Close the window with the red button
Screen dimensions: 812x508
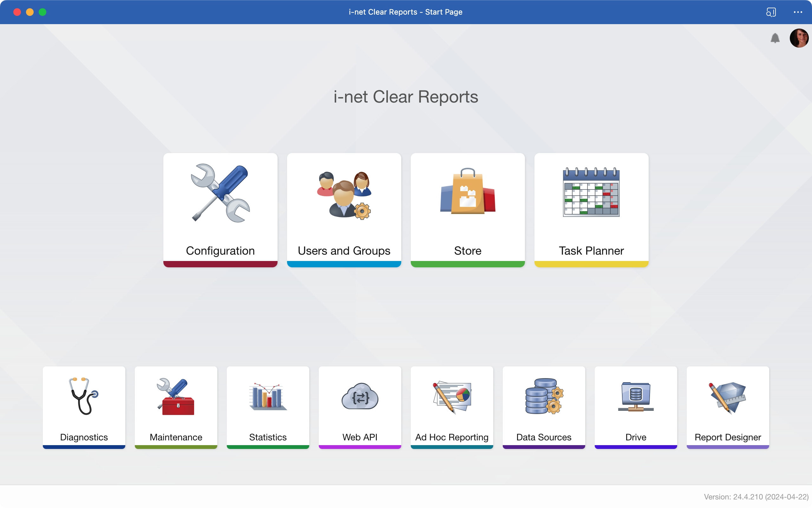(17, 12)
